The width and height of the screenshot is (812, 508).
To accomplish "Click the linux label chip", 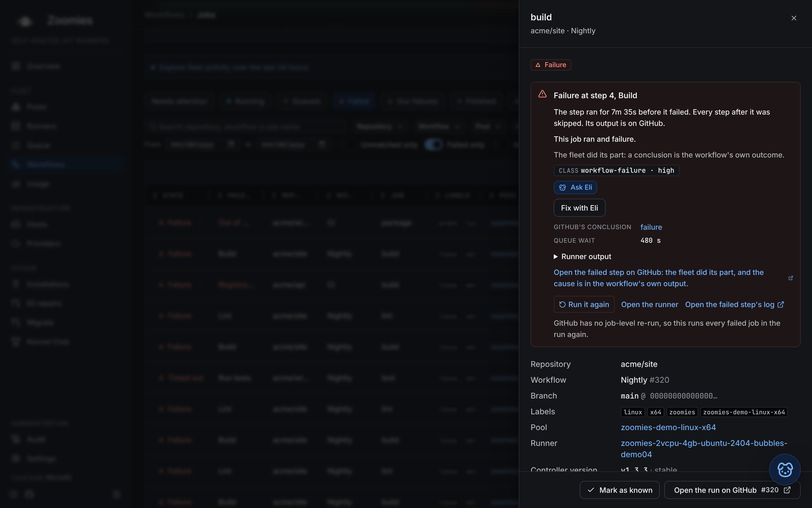I will [x=632, y=412].
